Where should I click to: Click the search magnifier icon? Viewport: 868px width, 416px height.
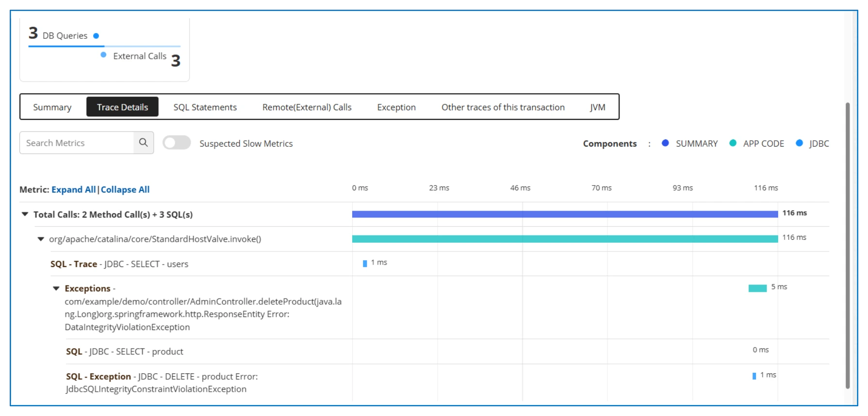click(x=143, y=143)
